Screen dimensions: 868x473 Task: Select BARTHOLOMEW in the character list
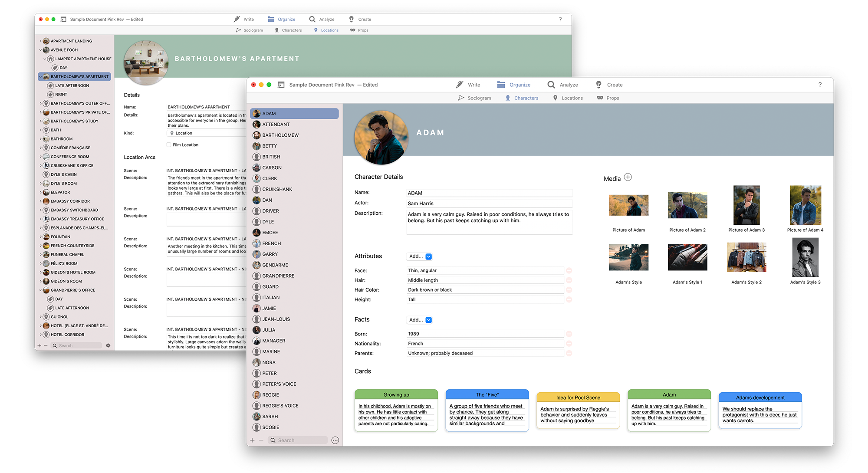click(x=280, y=135)
